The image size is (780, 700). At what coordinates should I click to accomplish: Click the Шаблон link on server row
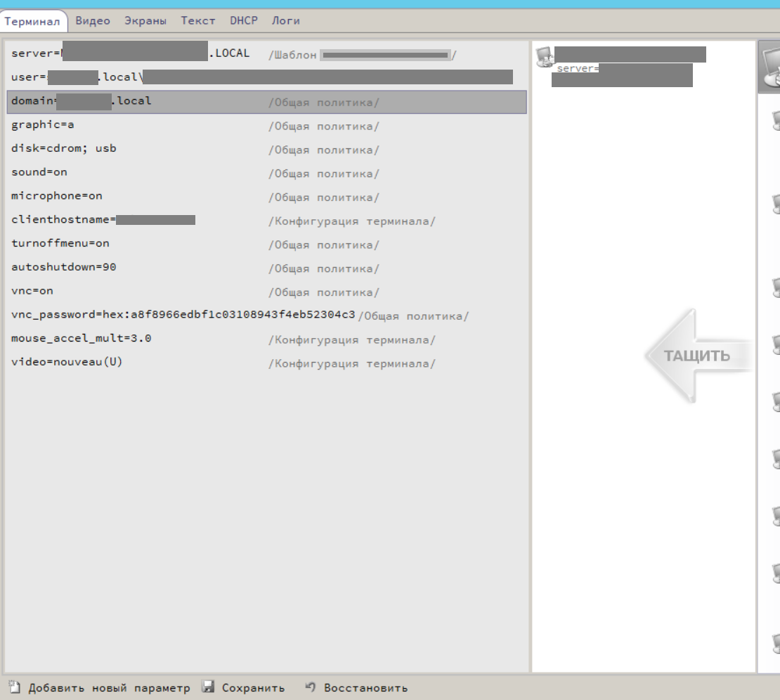pos(293,55)
